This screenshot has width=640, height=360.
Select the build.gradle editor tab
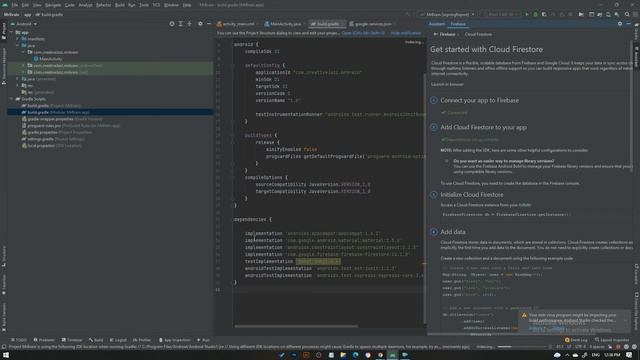click(326, 24)
